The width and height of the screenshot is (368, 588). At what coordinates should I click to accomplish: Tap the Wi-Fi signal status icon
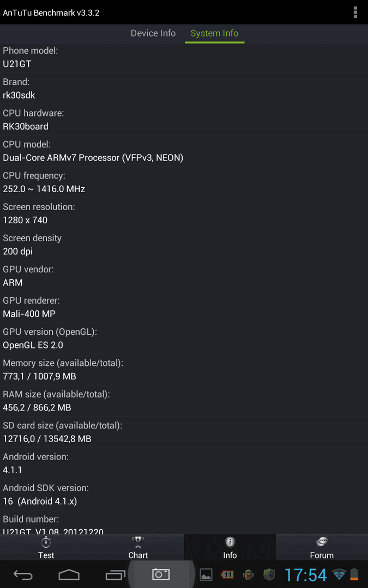340,574
